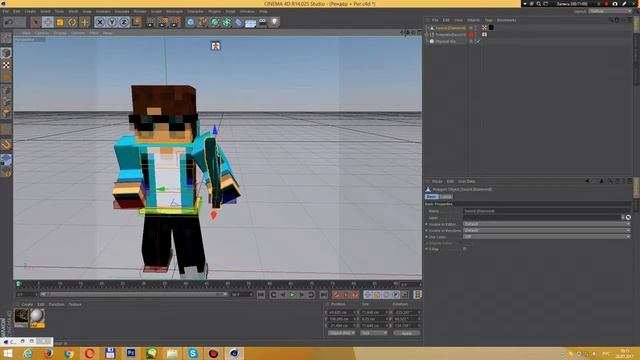The width and height of the screenshot is (640, 360).
Task: Toggle the coordinate system icon
Action: click(x=136, y=22)
